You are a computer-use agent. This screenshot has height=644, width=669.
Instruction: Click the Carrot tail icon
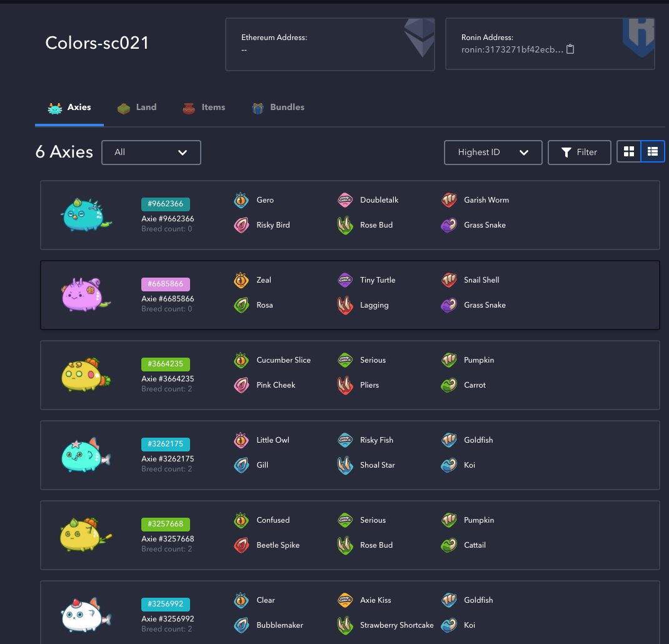point(449,385)
